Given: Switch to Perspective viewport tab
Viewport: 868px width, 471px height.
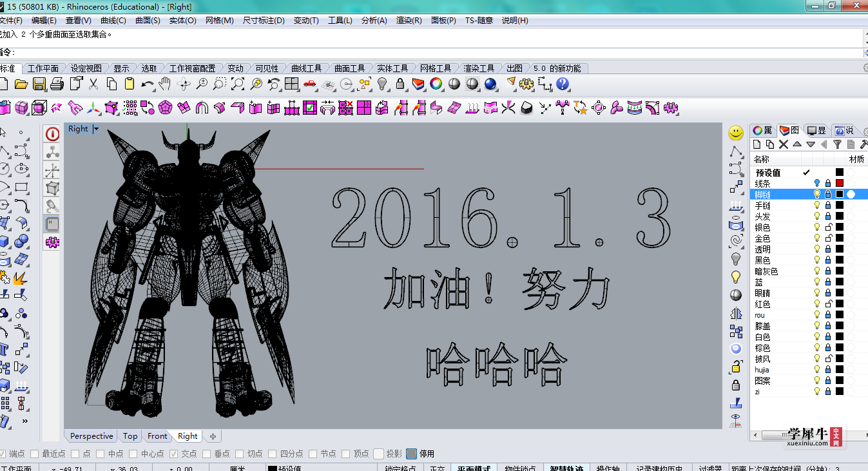Looking at the screenshot, I should coord(92,436).
